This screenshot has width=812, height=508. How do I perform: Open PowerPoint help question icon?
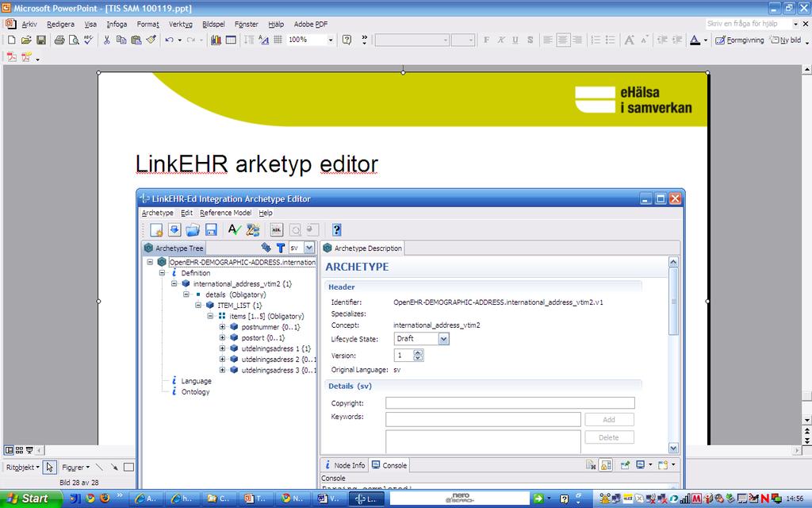[x=347, y=40]
